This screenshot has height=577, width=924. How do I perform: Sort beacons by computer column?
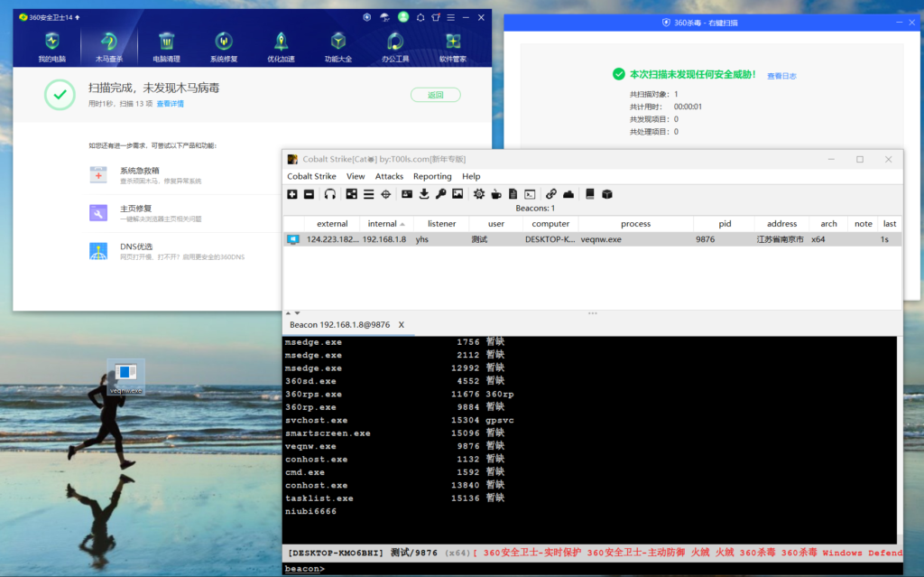(550, 224)
